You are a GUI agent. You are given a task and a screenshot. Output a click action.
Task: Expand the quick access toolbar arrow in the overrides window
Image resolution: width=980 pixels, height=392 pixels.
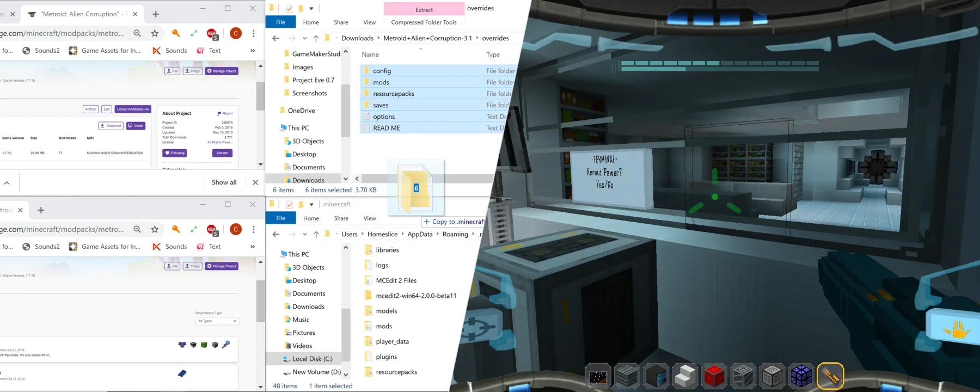coord(311,8)
